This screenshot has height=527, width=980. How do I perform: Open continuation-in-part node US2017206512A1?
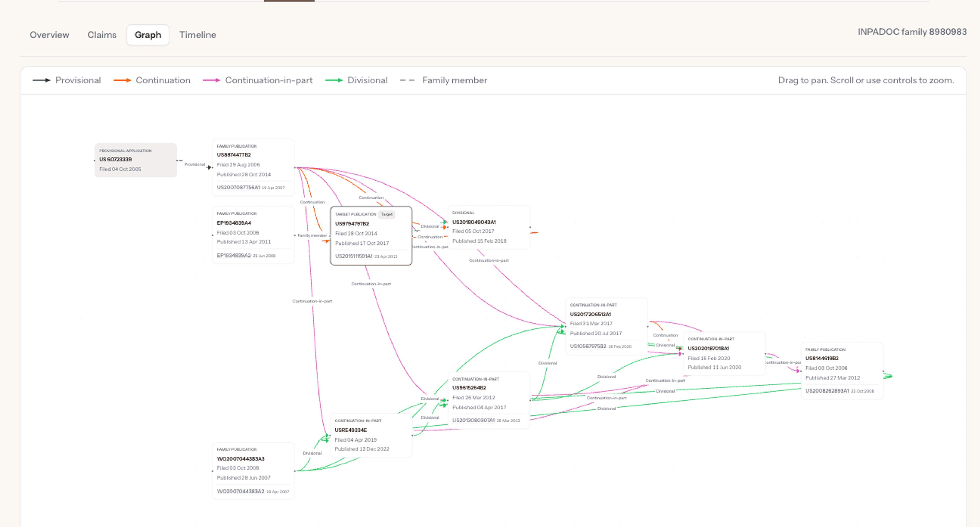606,326
